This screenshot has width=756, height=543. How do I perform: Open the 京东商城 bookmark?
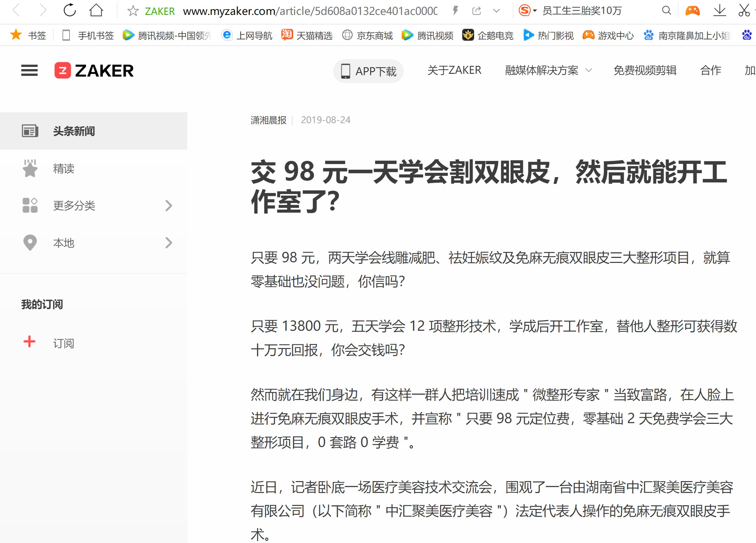pos(367,35)
